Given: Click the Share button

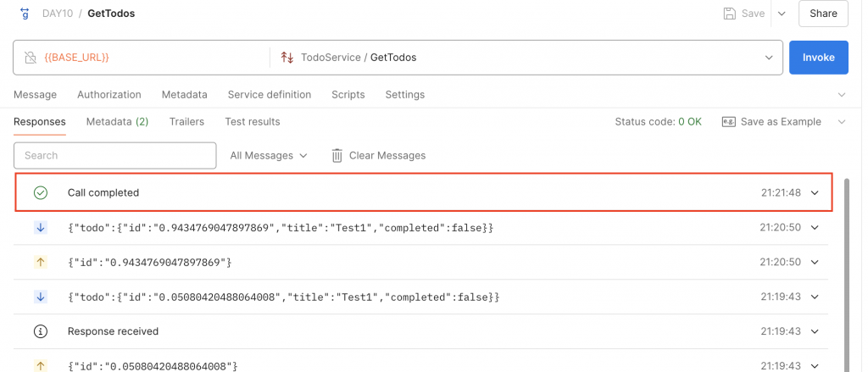Looking at the screenshot, I should (x=823, y=14).
